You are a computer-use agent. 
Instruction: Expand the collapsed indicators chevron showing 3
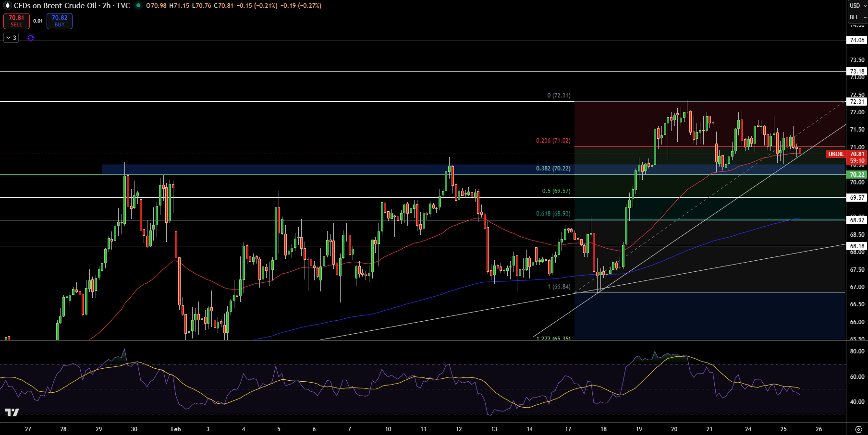[11, 37]
